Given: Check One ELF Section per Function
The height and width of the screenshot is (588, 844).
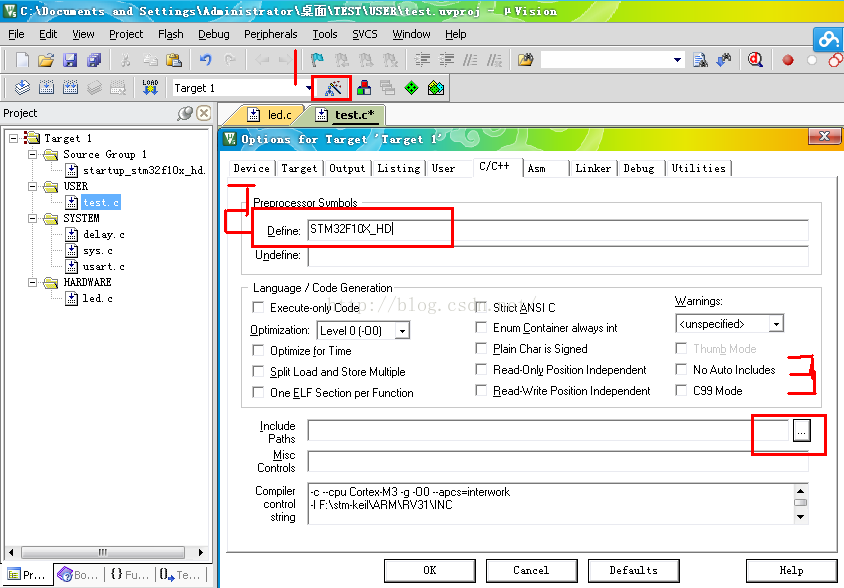Looking at the screenshot, I should click(258, 393).
